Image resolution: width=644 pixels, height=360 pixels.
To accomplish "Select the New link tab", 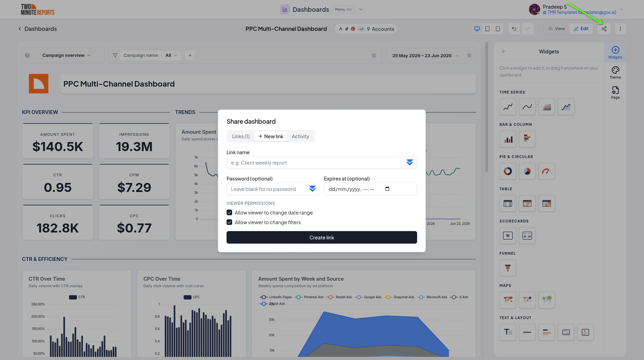I will (x=271, y=136).
